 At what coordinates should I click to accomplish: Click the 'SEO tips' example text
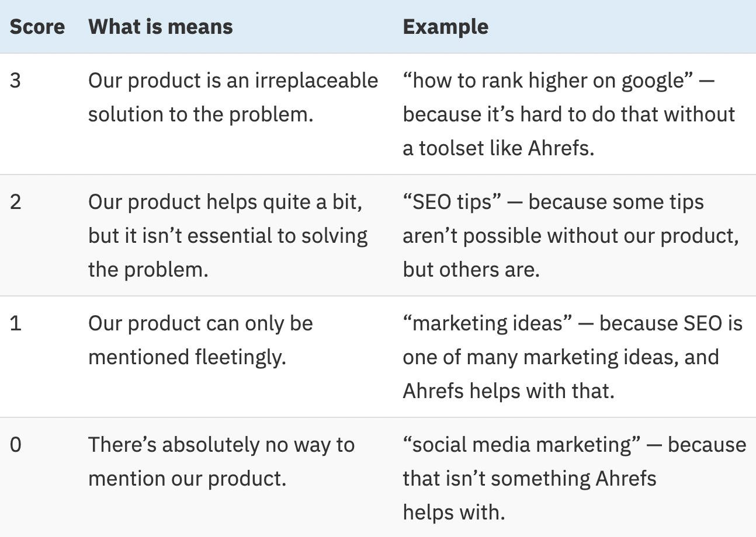tap(453, 202)
